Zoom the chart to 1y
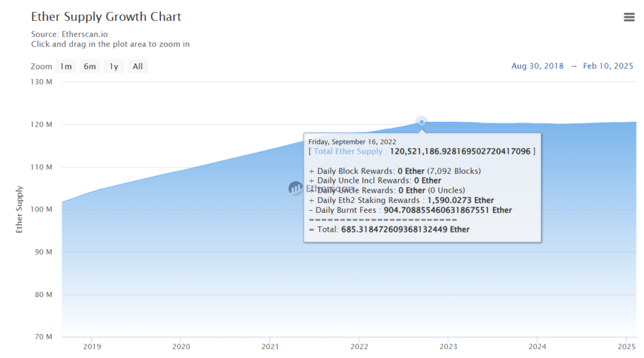644x358 pixels. pyautogui.click(x=114, y=67)
